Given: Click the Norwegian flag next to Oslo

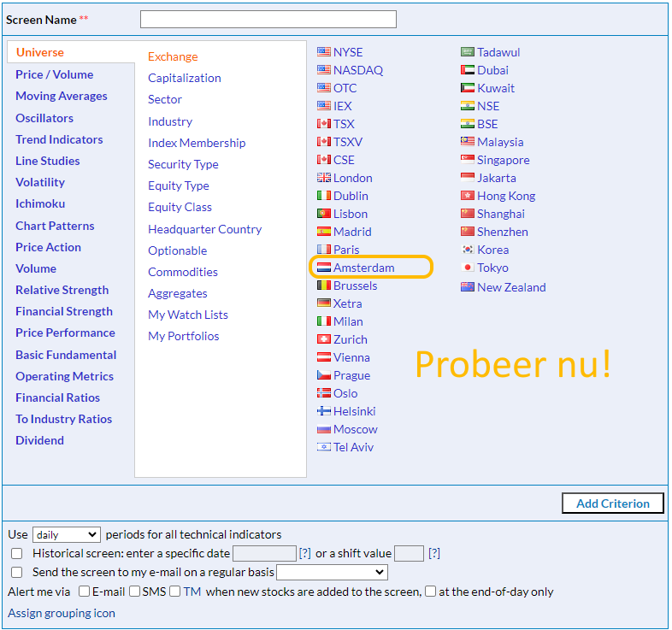Looking at the screenshot, I should click(x=323, y=393).
